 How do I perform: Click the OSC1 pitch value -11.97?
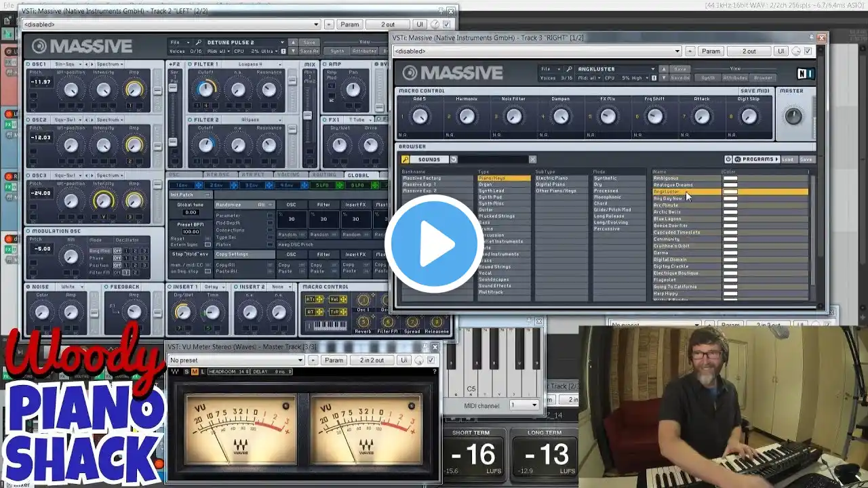(41, 82)
